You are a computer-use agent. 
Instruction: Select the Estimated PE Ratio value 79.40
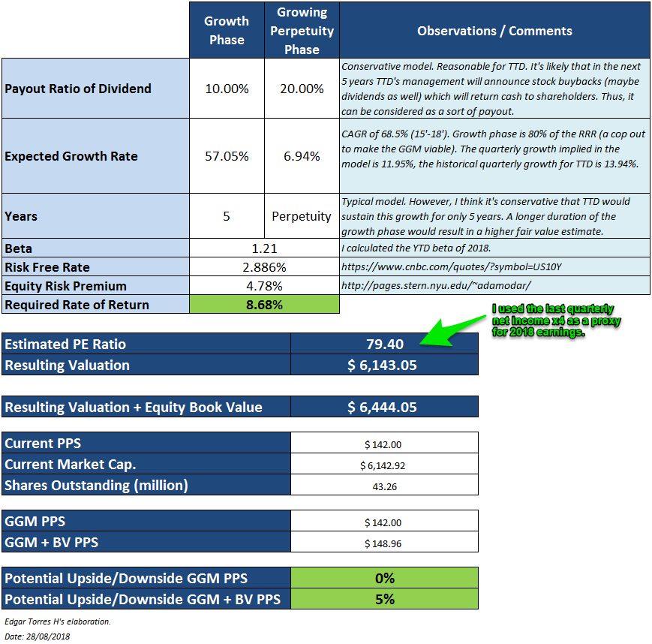pos(384,343)
